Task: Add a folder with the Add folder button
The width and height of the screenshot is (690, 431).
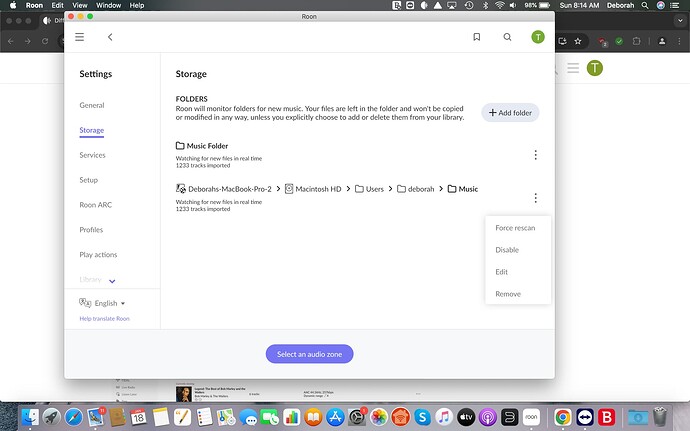Action: point(510,113)
